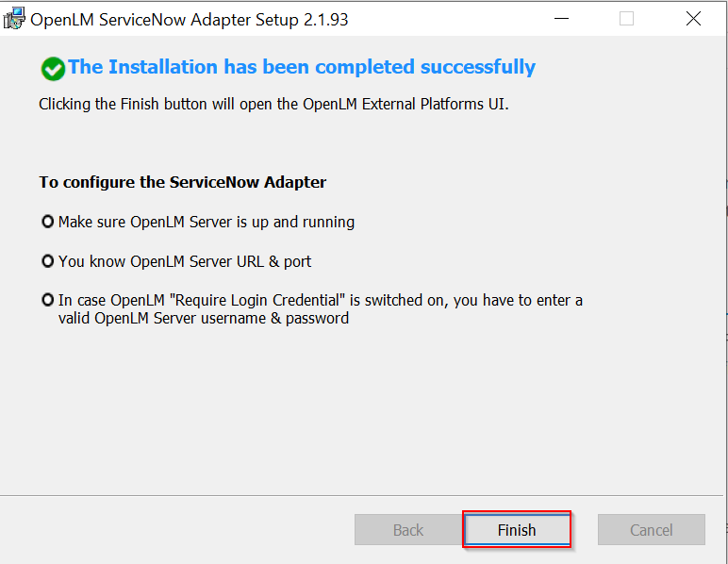Click the "You know OpenLM Server URL & port" text
Image resolution: width=728 pixels, height=564 pixels.
click(x=185, y=261)
